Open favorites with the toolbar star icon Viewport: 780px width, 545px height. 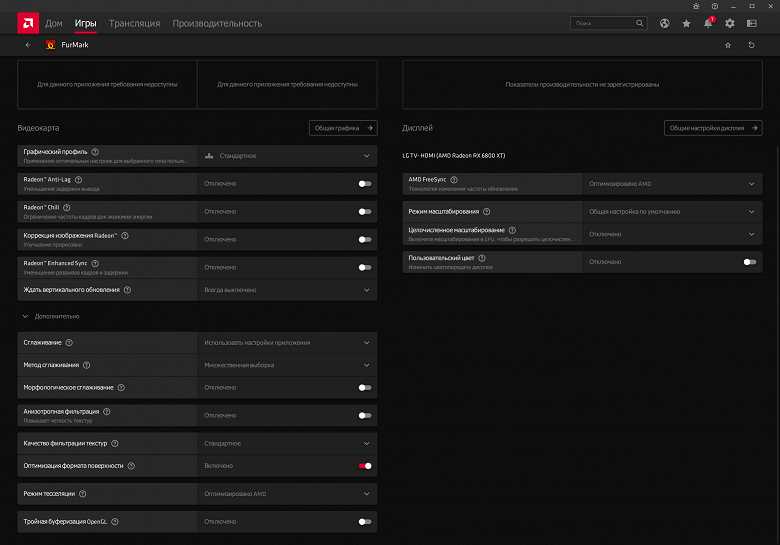(686, 23)
